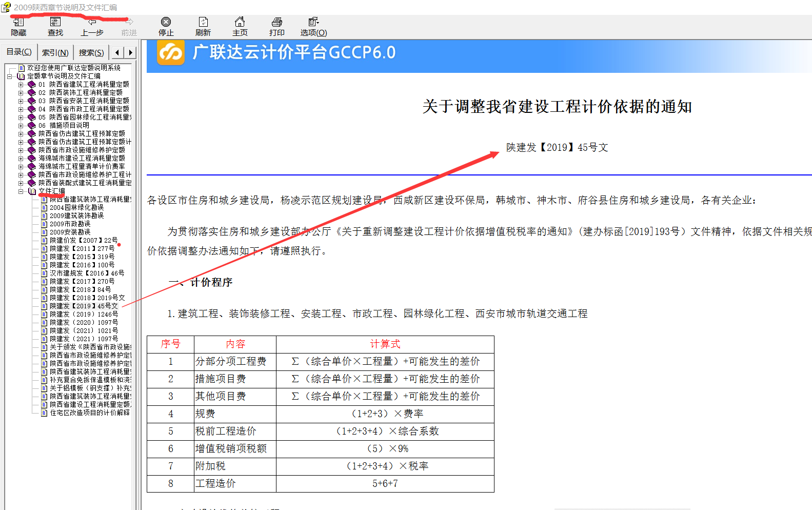Open 陕建发（2021）1021号 topic
Image resolution: width=812 pixels, height=510 pixels.
(84, 330)
